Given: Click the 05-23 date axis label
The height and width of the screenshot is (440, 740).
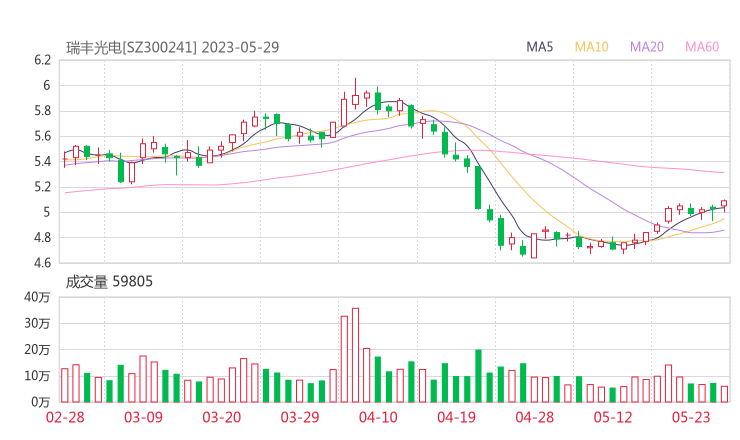Looking at the screenshot, I should coord(691,417).
